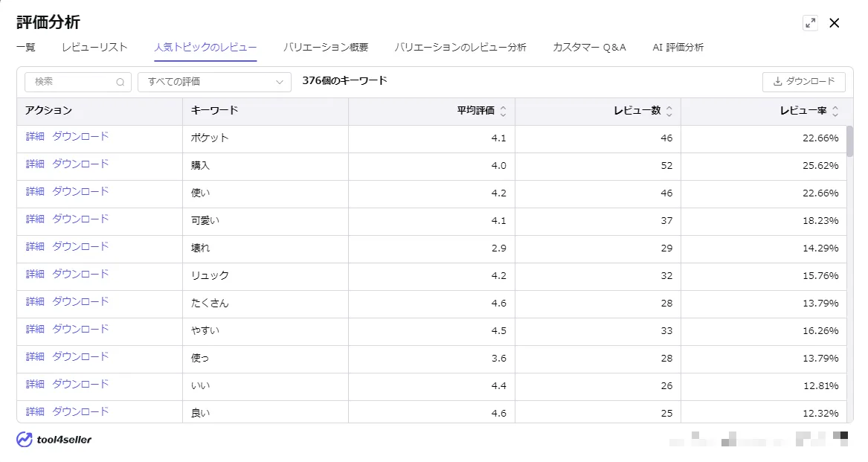Open 詳細 for いい row
This screenshot has width=868, height=462.
tap(35, 384)
